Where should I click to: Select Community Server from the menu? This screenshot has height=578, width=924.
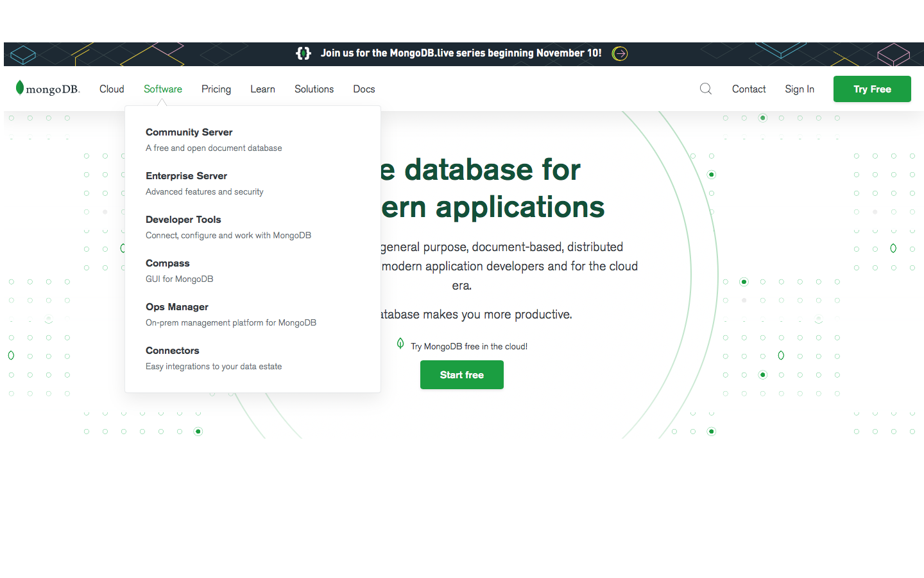coord(189,132)
